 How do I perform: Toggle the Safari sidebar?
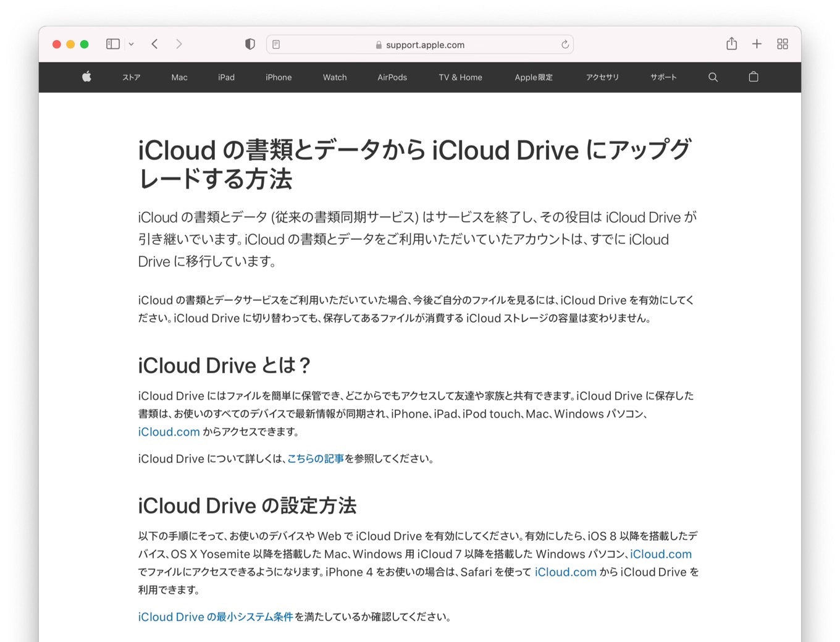[x=112, y=44]
